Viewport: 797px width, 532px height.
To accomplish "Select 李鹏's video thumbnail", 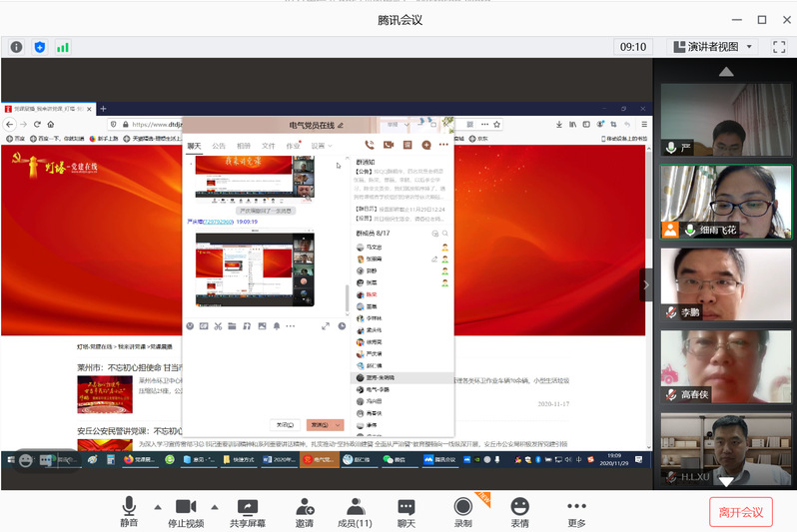I will [726, 282].
